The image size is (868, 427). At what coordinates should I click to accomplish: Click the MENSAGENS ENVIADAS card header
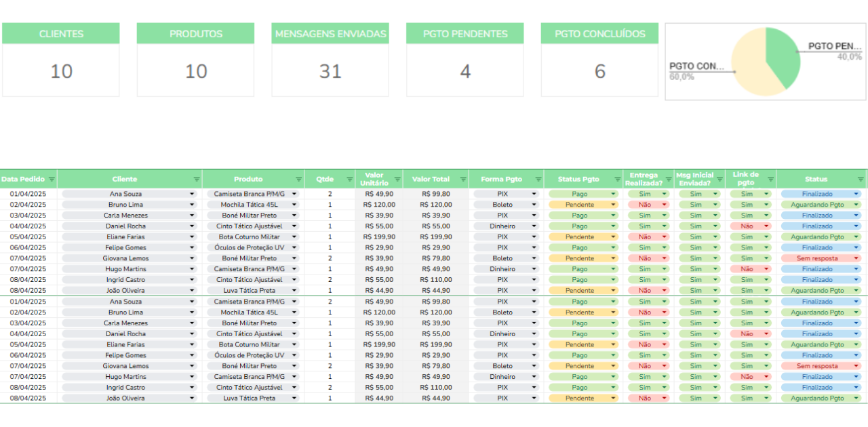330,34
